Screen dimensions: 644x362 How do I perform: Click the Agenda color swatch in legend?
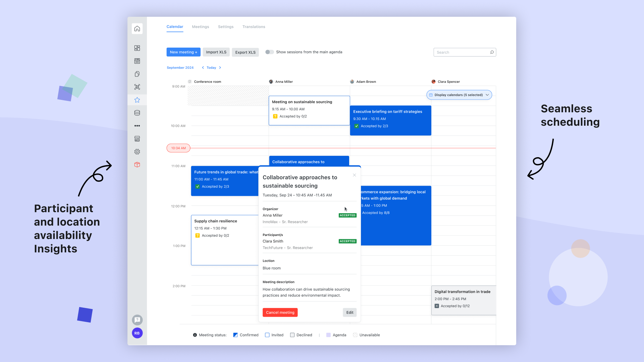coord(328,335)
